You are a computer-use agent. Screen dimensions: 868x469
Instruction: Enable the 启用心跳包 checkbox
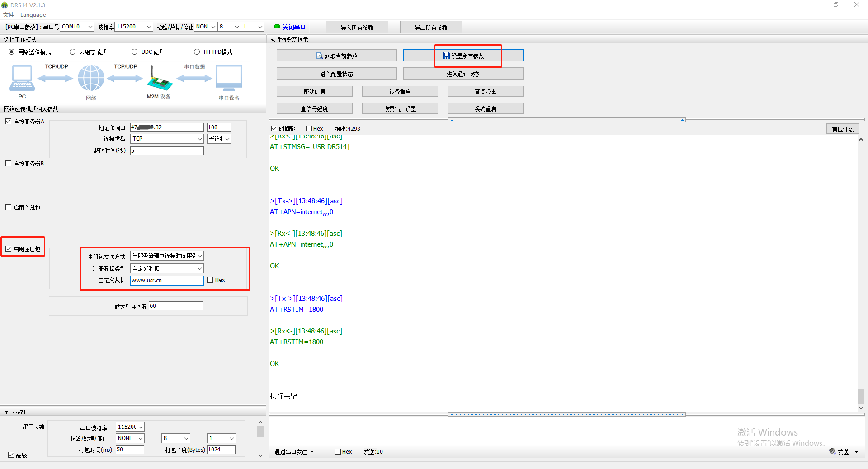point(9,207)
